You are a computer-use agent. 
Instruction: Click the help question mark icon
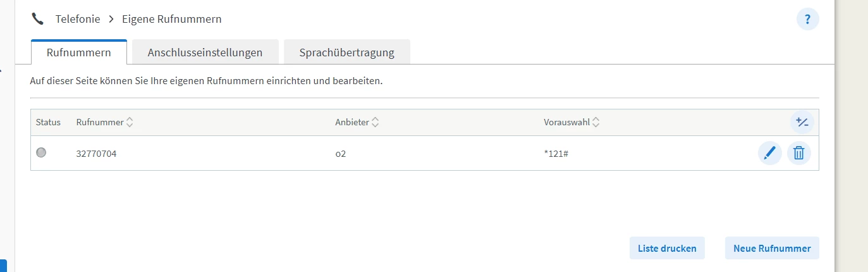pos(807,20)
